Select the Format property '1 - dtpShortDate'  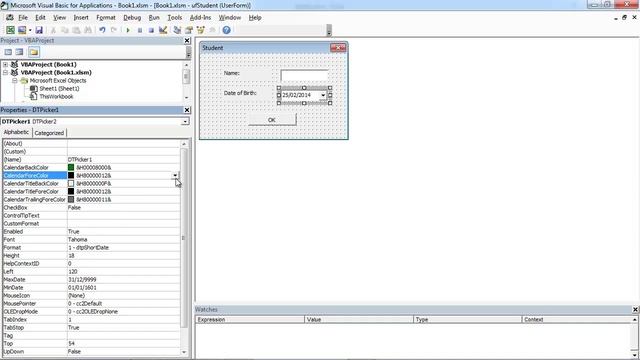[88, 248]
